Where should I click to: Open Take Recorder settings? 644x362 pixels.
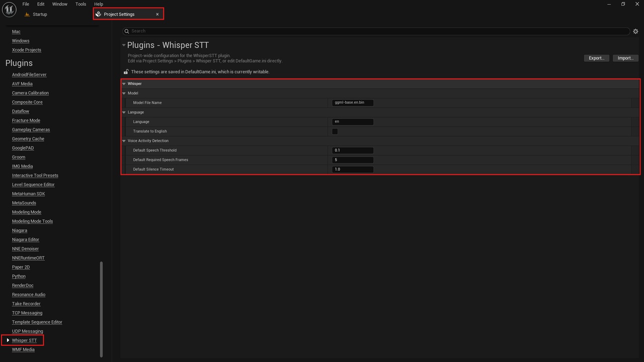[26, 304]
